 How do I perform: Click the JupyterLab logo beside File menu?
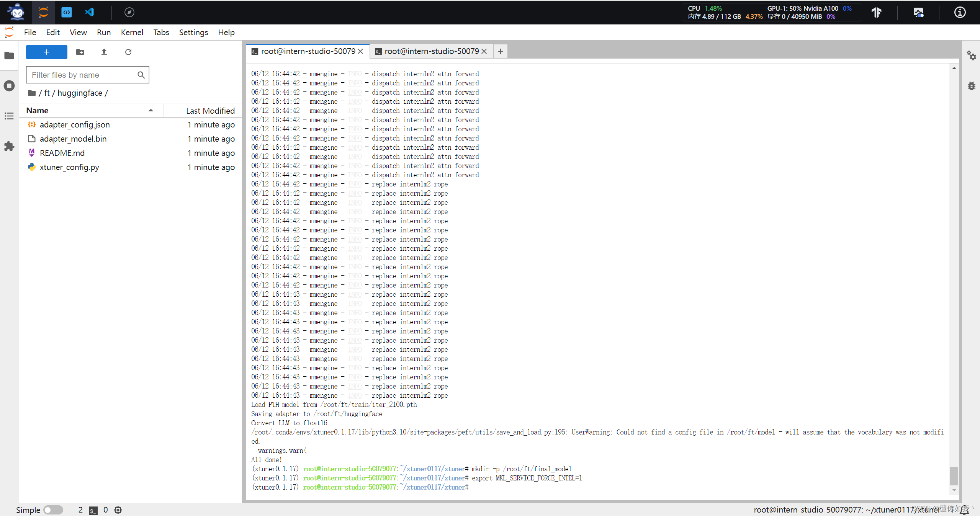(x=9, y=33)
